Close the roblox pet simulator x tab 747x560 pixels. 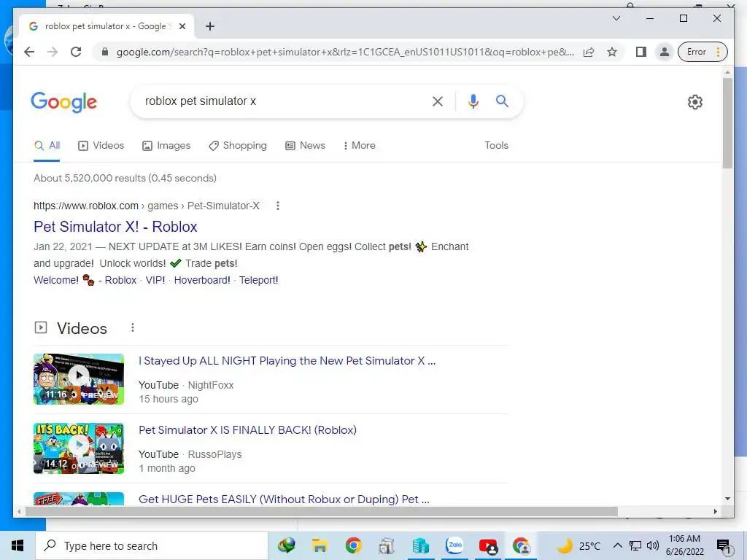pyautogui.click(x=182, y=26)
